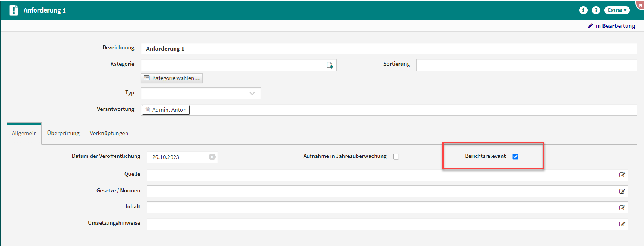Image resolution: width=644 pixels, height=246 pixels.
Task: Open the Verknüpfungen tab
Action: [109, 133]
